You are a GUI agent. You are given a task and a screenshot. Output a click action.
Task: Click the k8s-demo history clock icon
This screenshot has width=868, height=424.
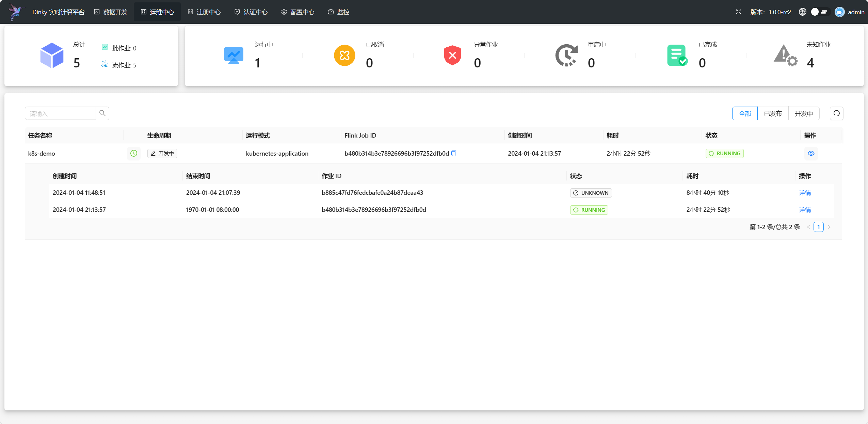tap(134, 153)
